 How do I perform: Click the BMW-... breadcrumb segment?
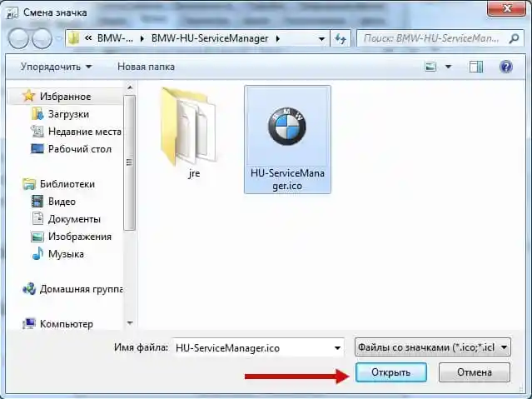pos(115,38)
